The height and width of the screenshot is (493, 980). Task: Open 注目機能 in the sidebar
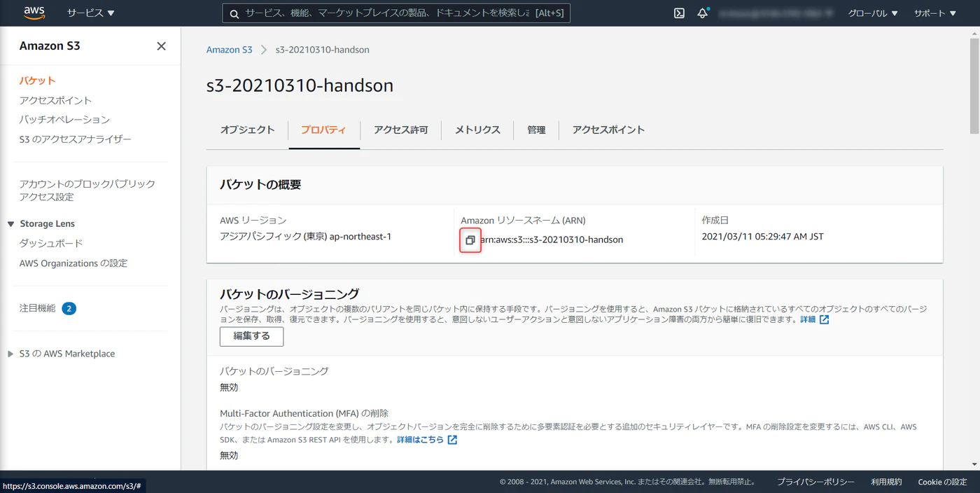[38, 308]
